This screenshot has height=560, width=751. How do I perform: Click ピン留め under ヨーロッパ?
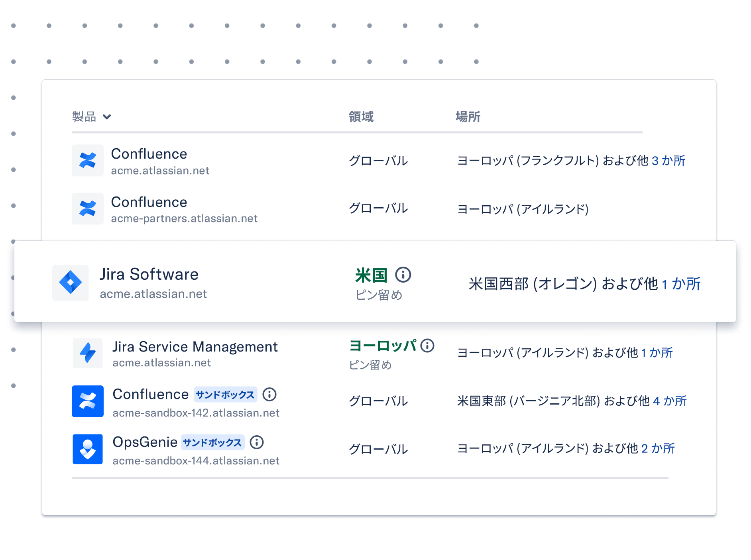click(370, 365)
